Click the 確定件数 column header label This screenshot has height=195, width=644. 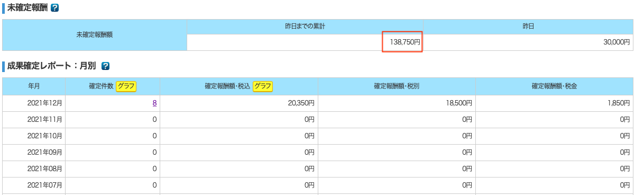[102, 86]
